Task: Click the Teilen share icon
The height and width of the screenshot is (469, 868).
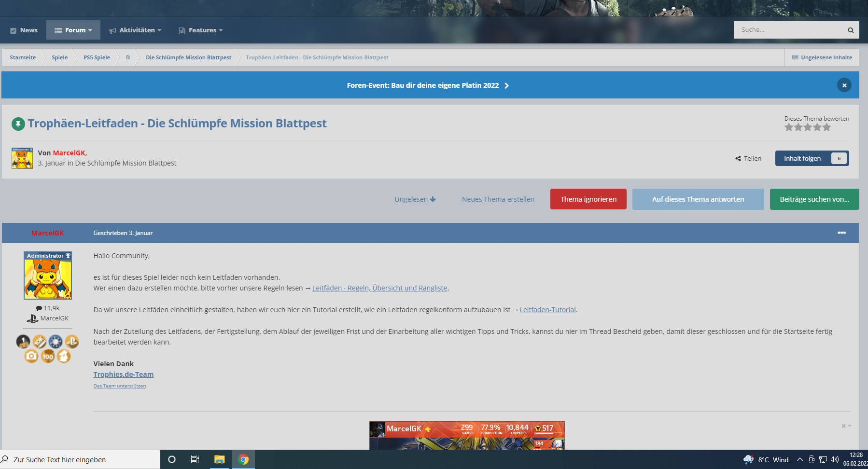Action: [738, 158]
